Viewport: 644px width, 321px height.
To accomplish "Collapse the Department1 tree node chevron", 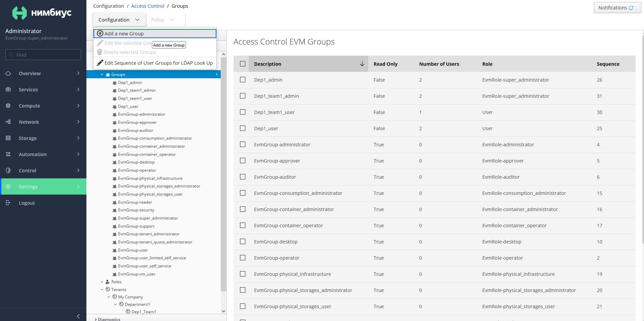I will pos(115,304).
